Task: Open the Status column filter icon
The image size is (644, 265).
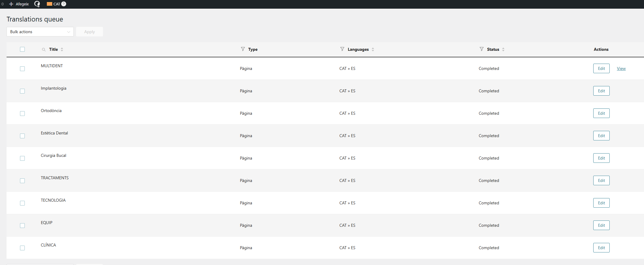Action: click(482, 49)
